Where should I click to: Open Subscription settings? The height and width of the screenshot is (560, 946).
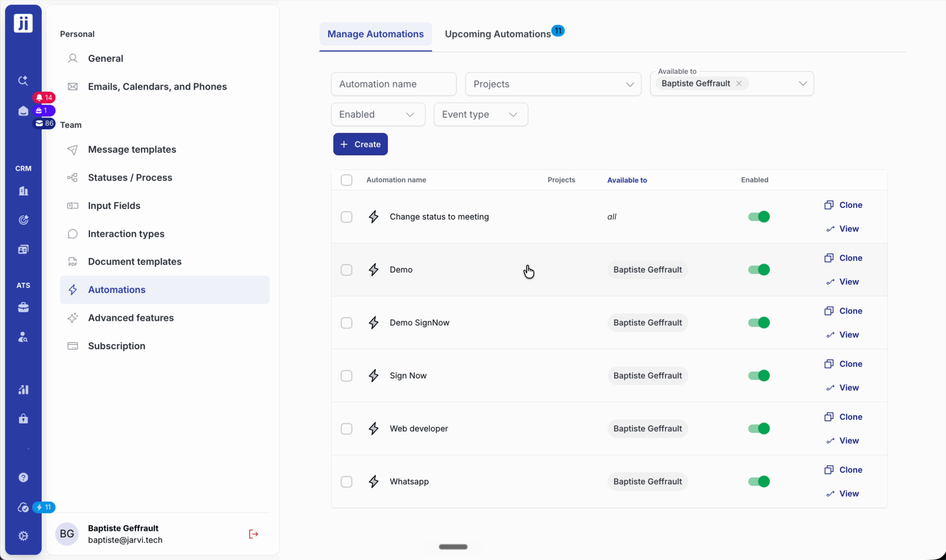[165, 346]
